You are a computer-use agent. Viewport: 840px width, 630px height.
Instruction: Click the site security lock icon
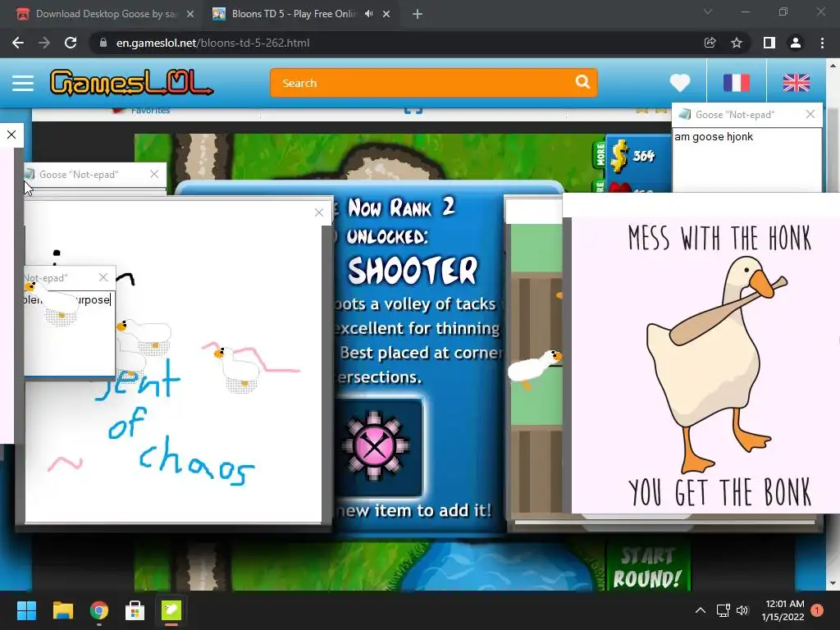click(103, 43)
